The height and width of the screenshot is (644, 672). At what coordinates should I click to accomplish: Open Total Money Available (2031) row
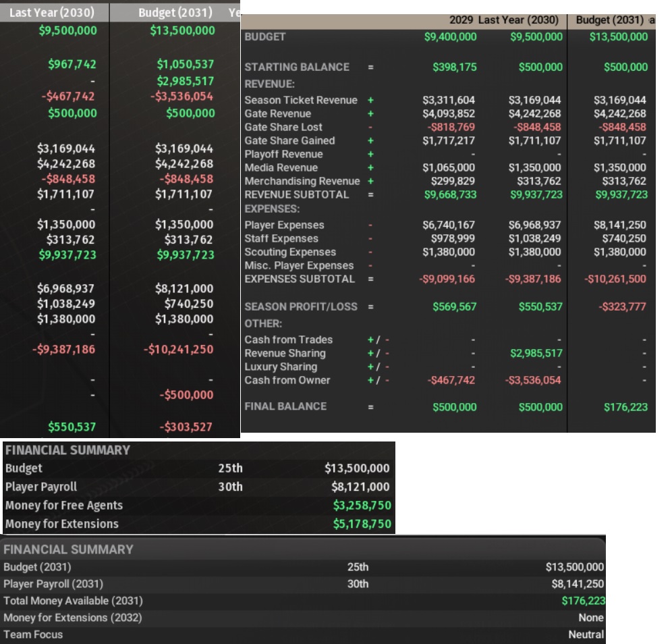73,600
